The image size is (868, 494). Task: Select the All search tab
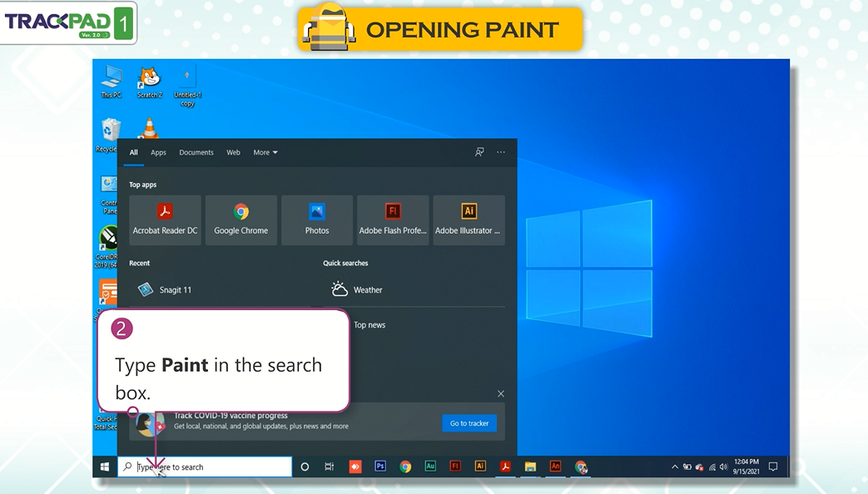133,152
